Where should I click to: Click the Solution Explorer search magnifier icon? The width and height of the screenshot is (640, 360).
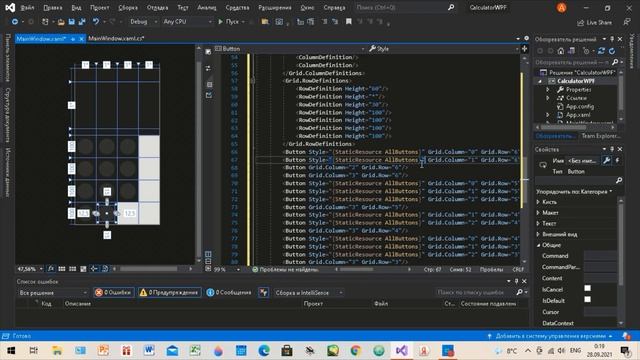coord(615,62)
